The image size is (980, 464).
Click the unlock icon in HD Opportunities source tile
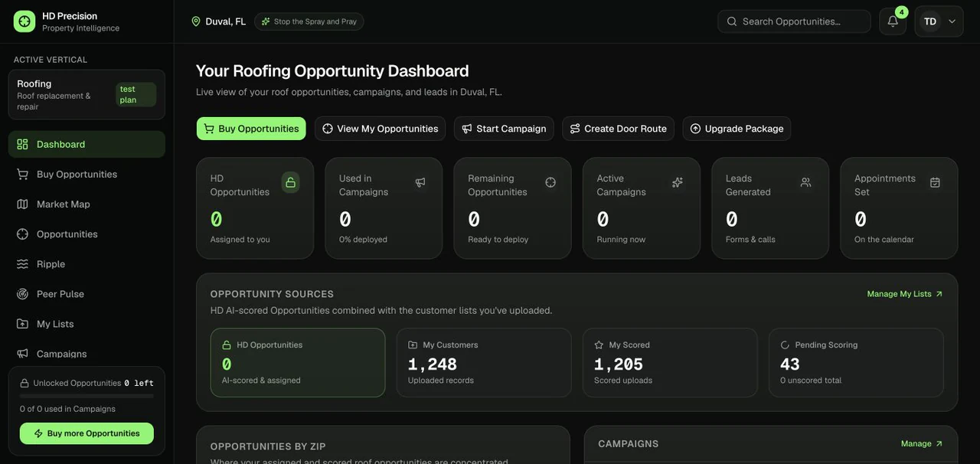[227, 345]
